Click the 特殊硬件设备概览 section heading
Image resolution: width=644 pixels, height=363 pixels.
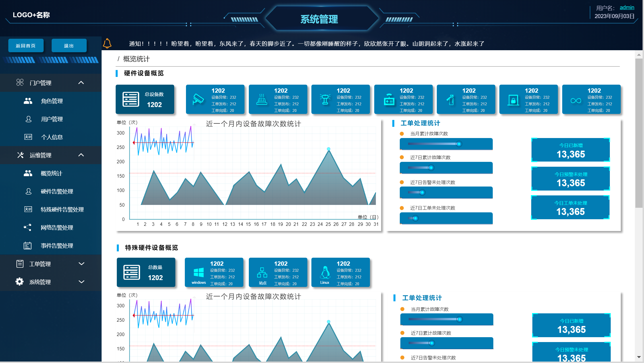pos(152,248)
